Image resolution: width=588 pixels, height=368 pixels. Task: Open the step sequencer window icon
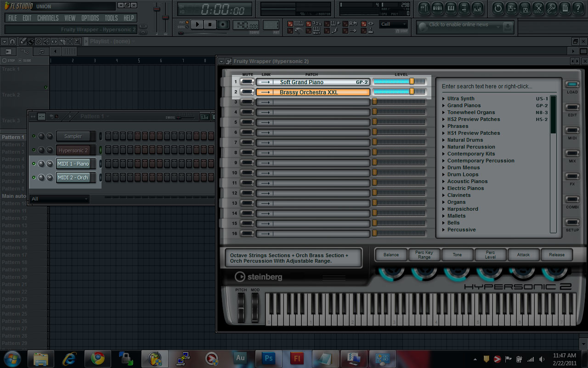tap(437, 8)
